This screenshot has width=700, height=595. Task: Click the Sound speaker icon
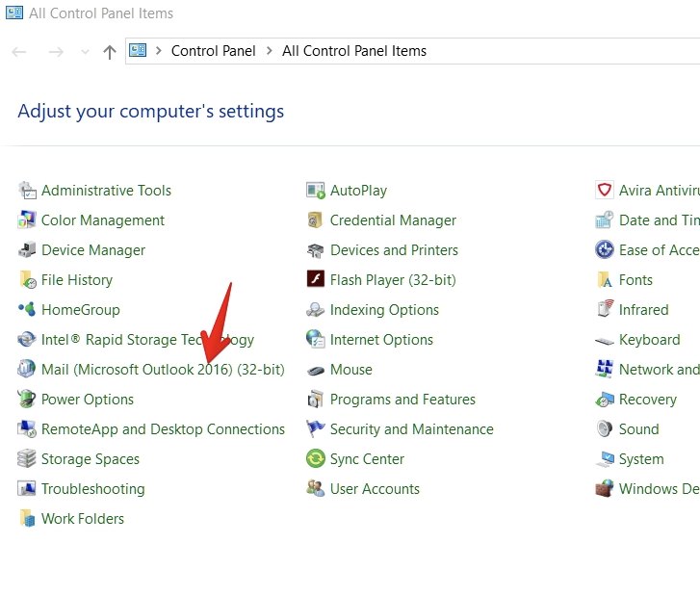(x=605, y=429)
